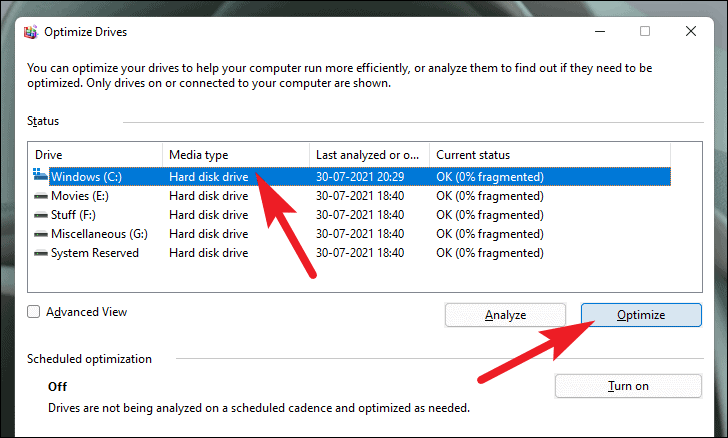Select the Movies (E:) row status text

click(490, 196)
